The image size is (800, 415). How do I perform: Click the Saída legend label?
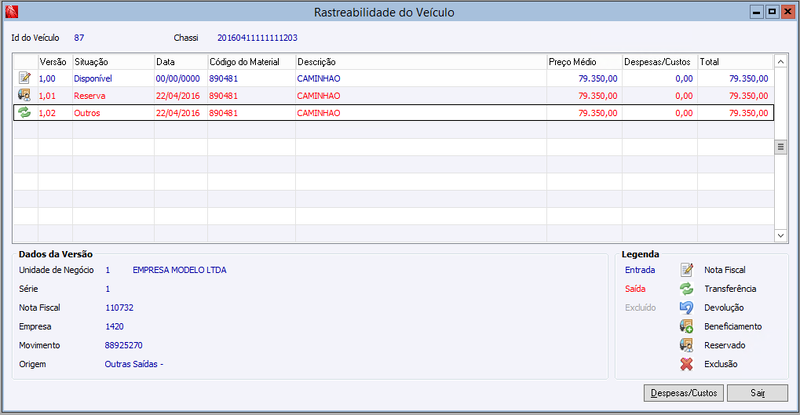635,289
